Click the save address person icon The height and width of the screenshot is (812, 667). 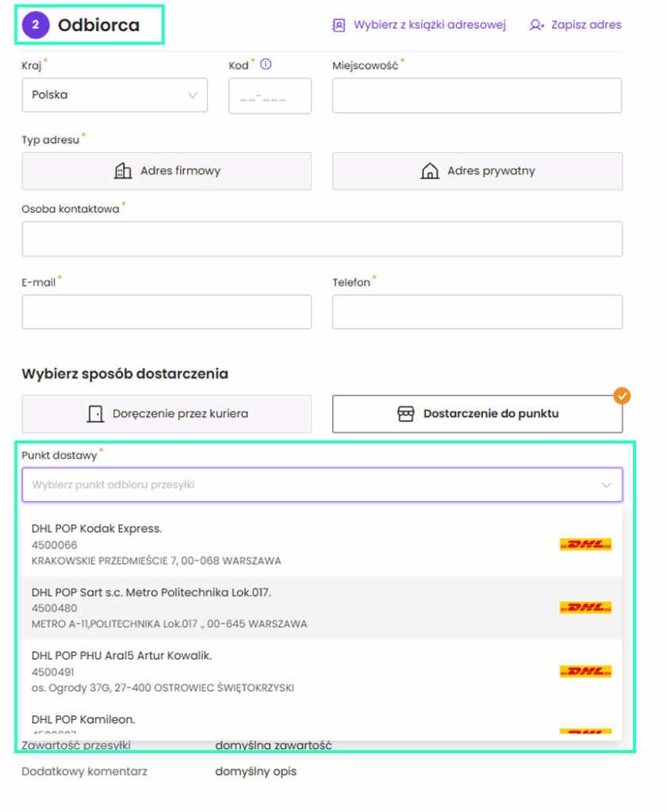point(537,25)
